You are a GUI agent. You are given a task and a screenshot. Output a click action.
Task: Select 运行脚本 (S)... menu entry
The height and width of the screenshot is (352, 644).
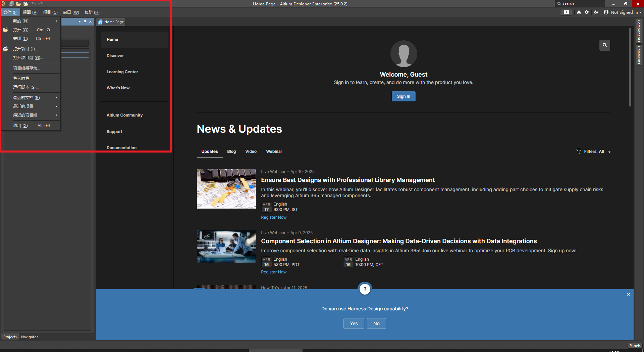(x=31, y=87)
